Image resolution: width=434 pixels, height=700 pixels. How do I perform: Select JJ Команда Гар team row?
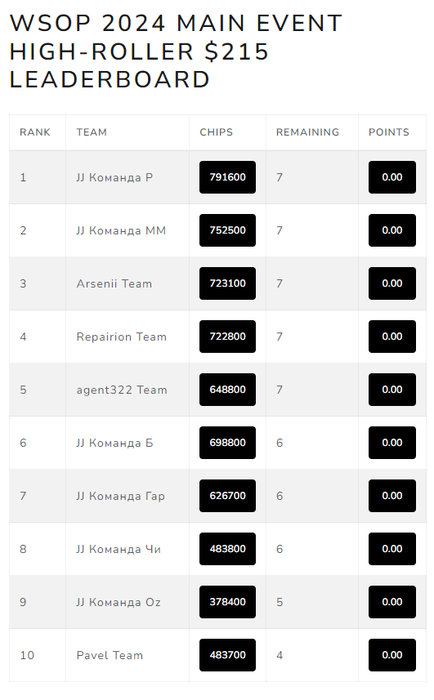(x=218, y=496)
